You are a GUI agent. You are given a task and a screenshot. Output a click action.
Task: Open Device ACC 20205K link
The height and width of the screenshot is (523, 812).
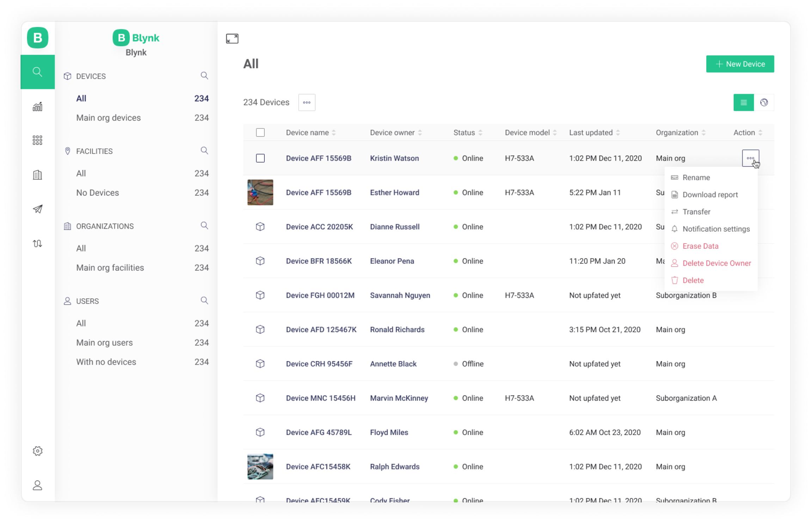click(319, 227)
